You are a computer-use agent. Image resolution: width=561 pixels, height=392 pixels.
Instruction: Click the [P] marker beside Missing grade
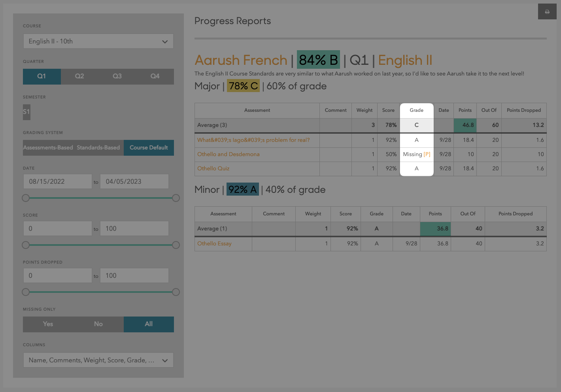(427, 154)
